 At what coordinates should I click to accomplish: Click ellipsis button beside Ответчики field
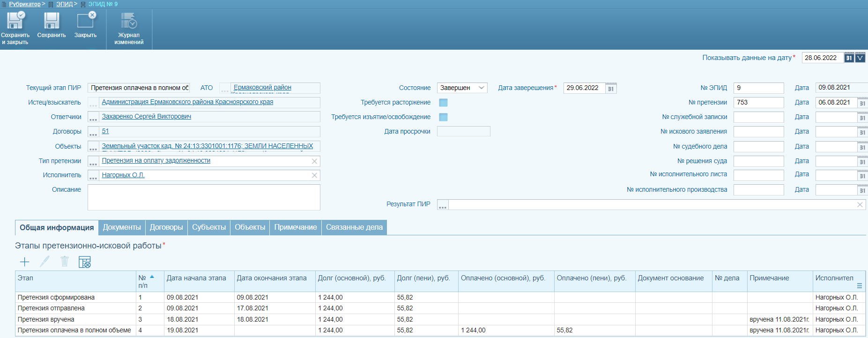93,117
